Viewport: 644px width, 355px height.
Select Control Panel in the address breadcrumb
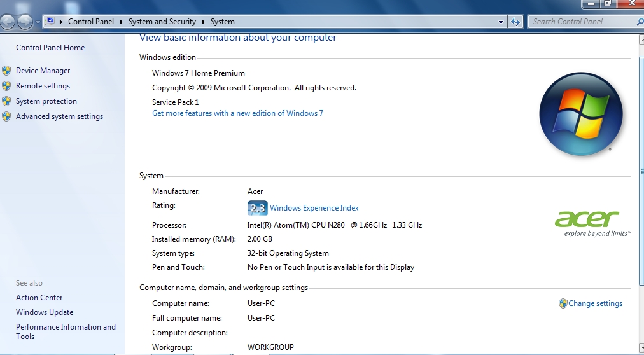pos(91,22)
